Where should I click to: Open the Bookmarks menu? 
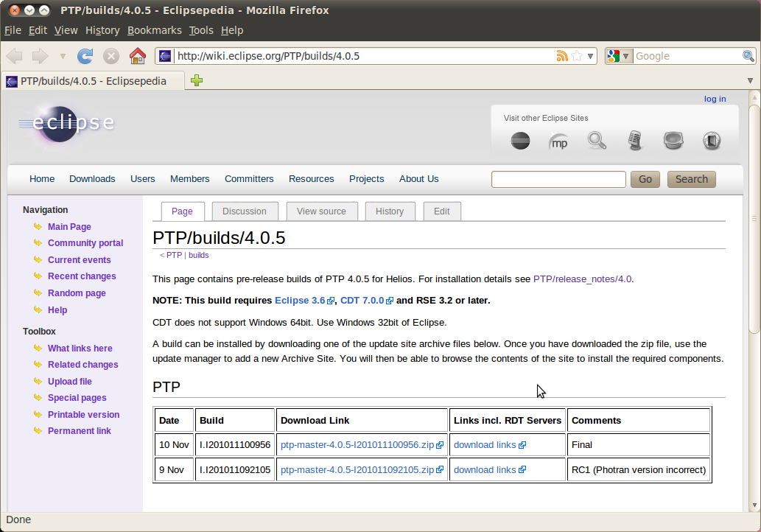(x=154, y=30)
